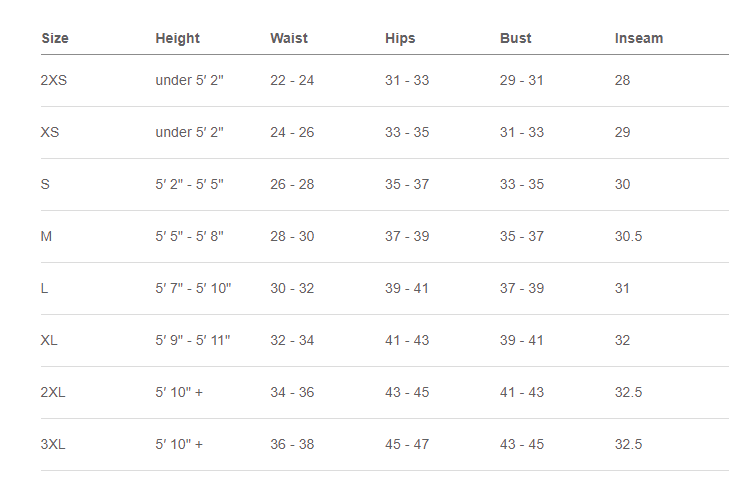The width and height of the screenshot is (742, 482).
Task: Select the XL size row label
Action: tap(49, 340)
